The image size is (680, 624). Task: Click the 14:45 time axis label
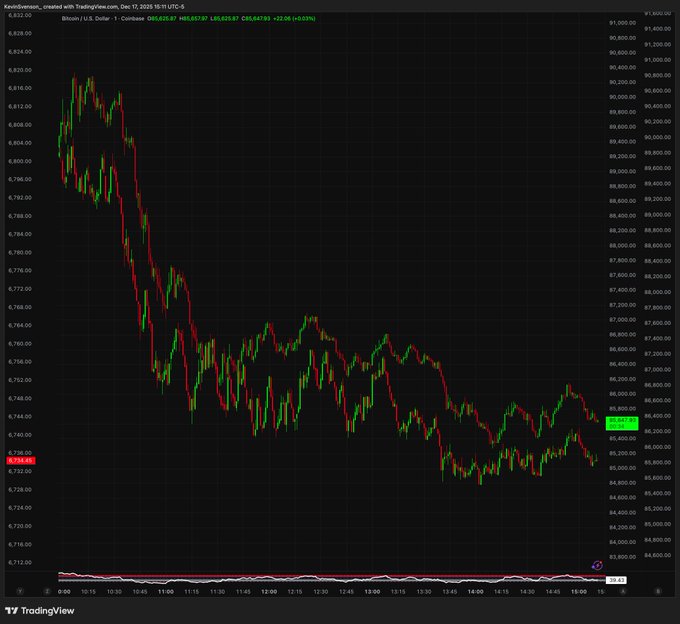[552, 591]
